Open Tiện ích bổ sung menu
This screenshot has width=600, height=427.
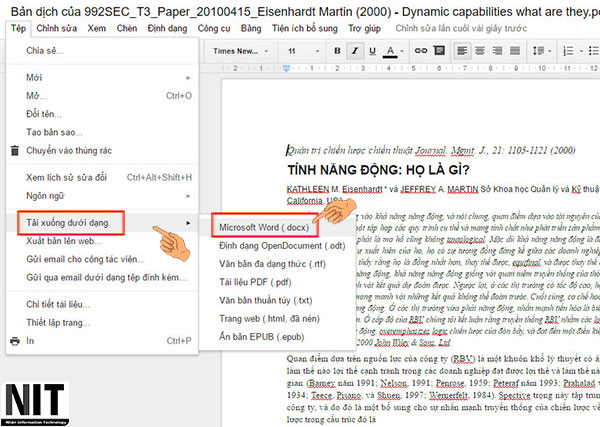[305, 28]
